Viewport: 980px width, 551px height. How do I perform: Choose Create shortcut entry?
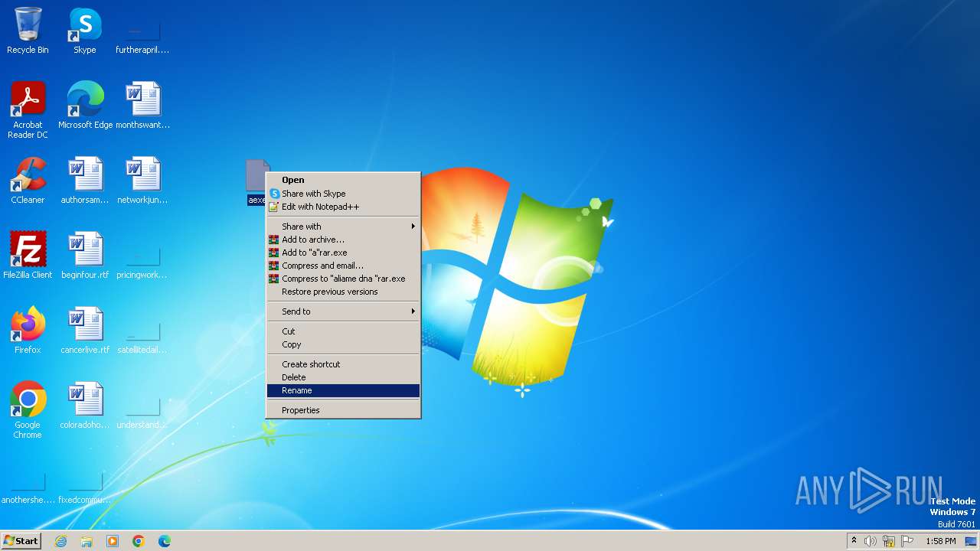(x=343, y=364)
